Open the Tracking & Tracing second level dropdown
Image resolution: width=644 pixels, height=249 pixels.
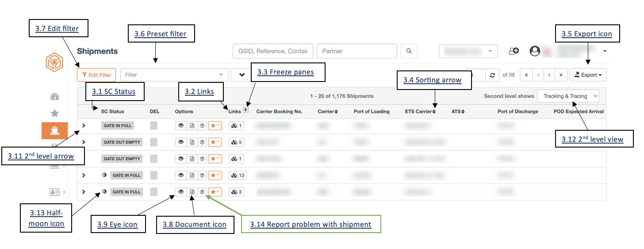pos(568,96)
